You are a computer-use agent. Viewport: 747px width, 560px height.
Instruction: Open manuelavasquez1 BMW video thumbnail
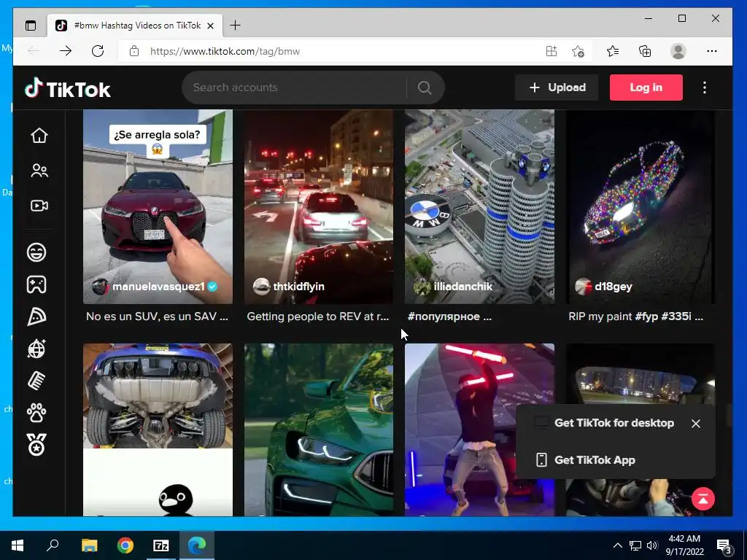[158, 206]
